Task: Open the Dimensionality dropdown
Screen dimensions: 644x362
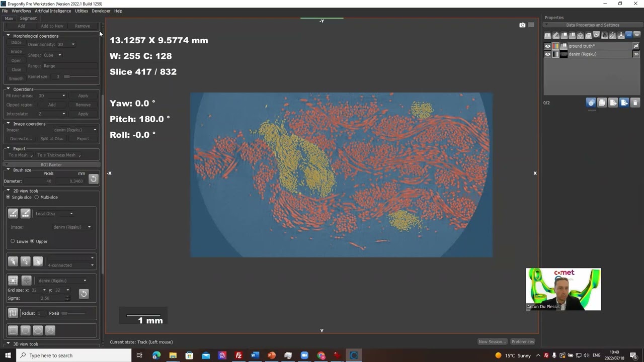Action: (x=67, y=44)
